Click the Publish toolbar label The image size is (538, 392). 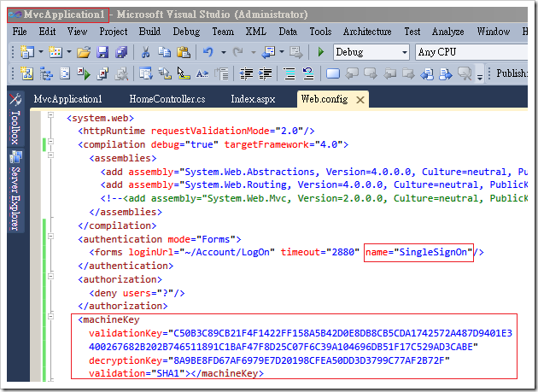(x=511, y=73)
